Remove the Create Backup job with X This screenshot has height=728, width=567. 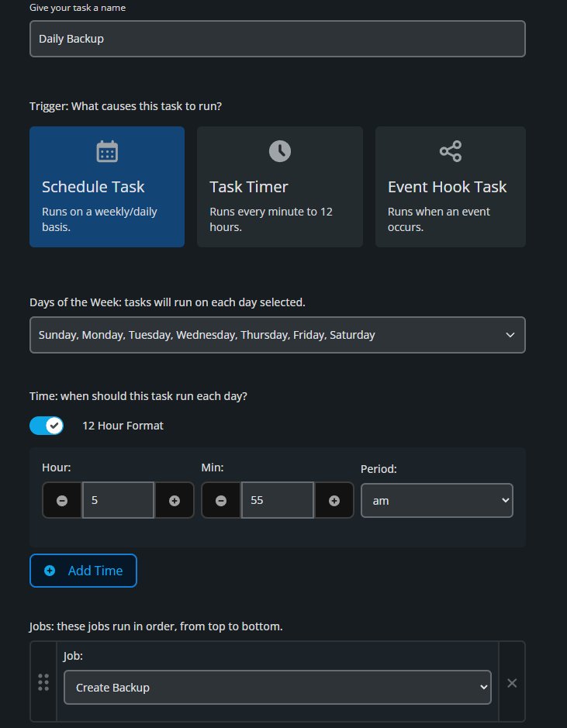(512, 683)
